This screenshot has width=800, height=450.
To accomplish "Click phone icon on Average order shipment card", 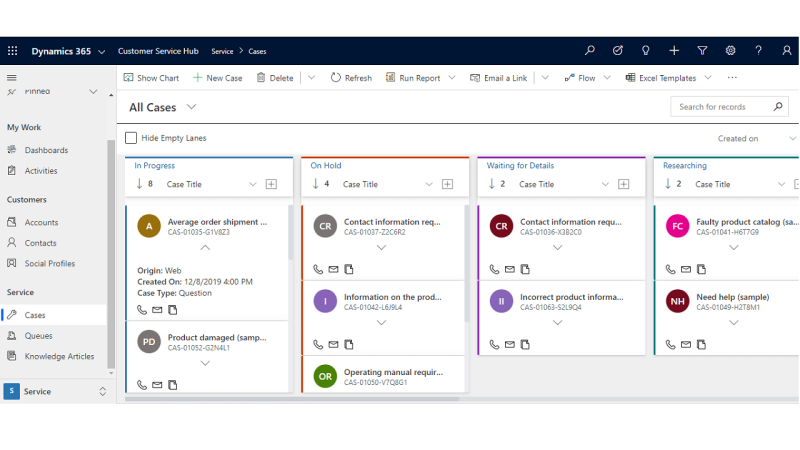I will pyautogui.click(x=141, y=310).
